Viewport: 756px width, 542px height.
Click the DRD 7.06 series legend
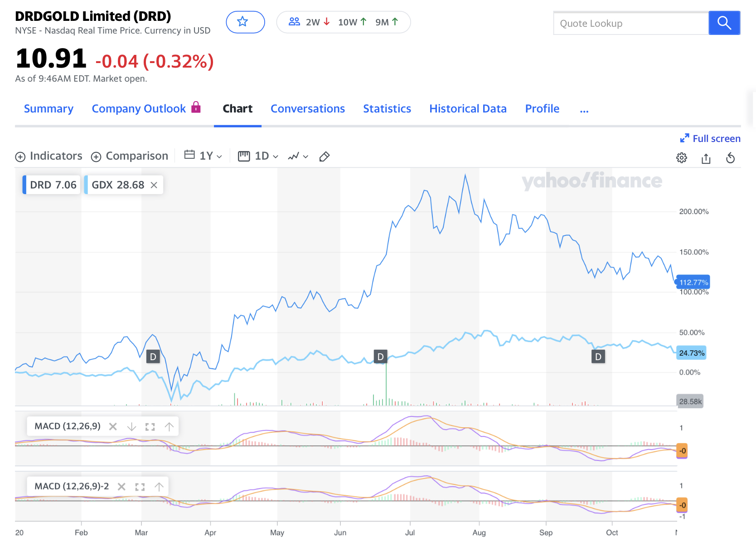pos(52,185)
